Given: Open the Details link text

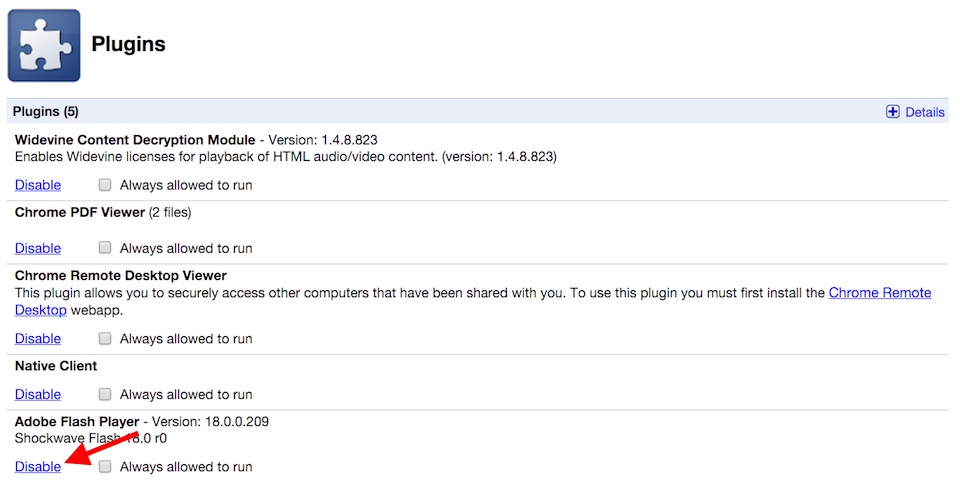Looking at the screenshot, I should 924,112.
